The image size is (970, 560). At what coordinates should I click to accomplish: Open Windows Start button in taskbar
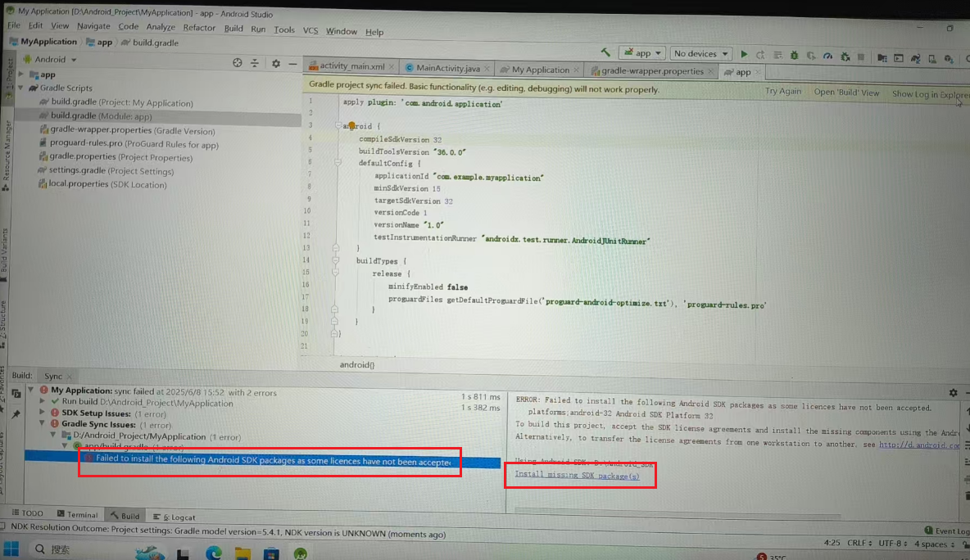pos(11,549)
